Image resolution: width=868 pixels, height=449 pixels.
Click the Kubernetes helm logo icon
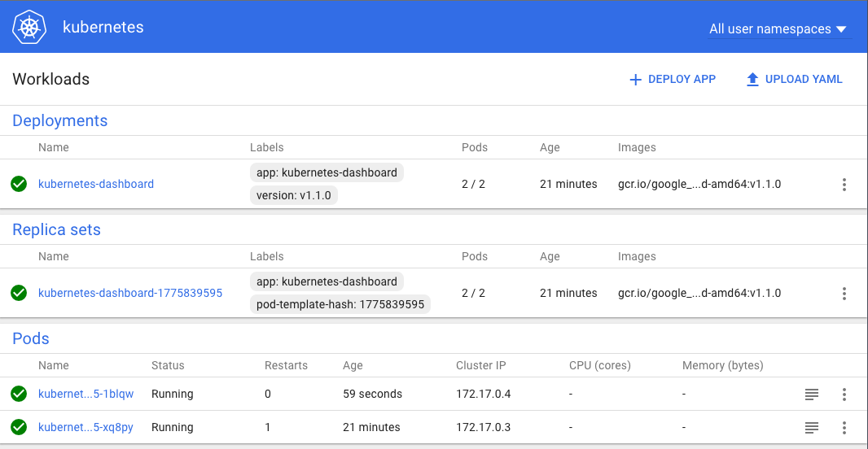pos(29,27)
